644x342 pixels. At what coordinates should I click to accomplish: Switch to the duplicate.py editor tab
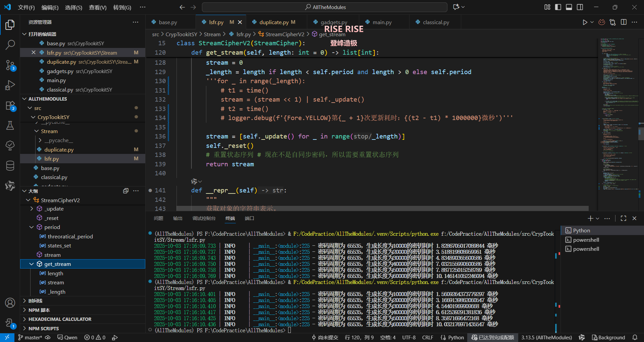tap(274, 22)
